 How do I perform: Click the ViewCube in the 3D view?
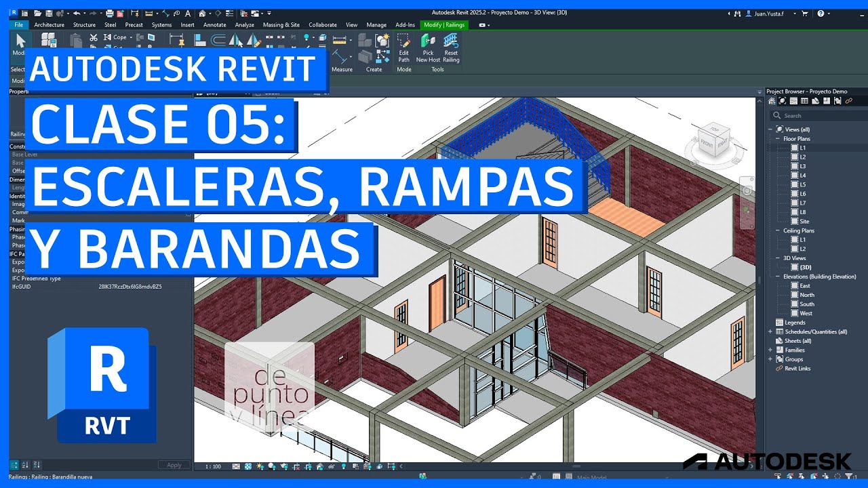pyautogui.click(x=716, y=141)
